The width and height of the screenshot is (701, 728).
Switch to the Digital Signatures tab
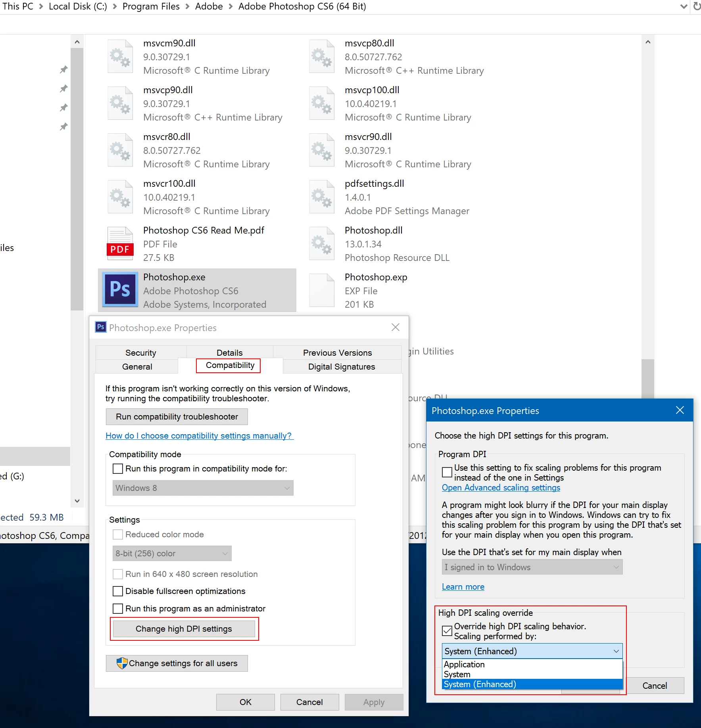click(x=342, y=366)
